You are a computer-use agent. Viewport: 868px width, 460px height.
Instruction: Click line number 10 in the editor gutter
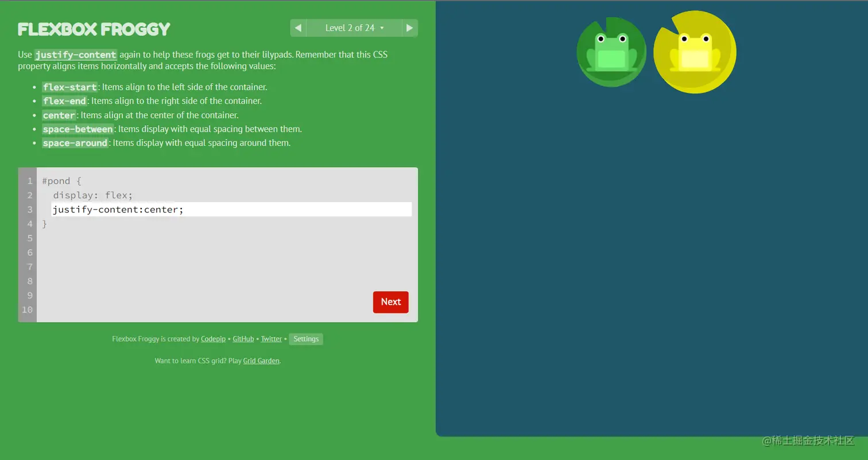pos(27,310)
